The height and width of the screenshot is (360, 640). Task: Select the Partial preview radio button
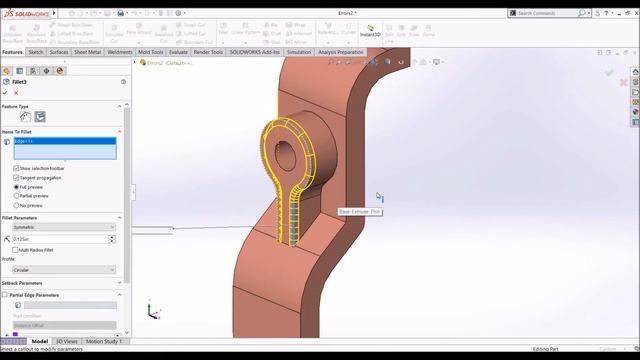coord(16,196)
